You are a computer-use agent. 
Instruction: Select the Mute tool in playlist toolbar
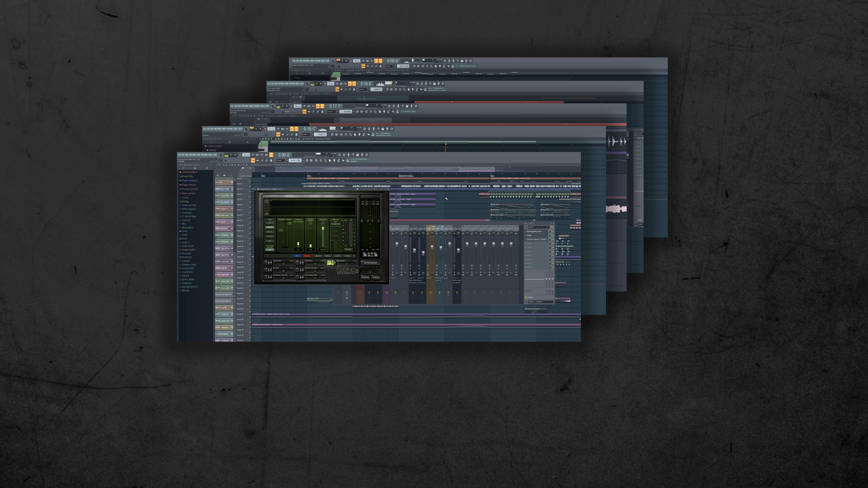[x=232, y=165]
